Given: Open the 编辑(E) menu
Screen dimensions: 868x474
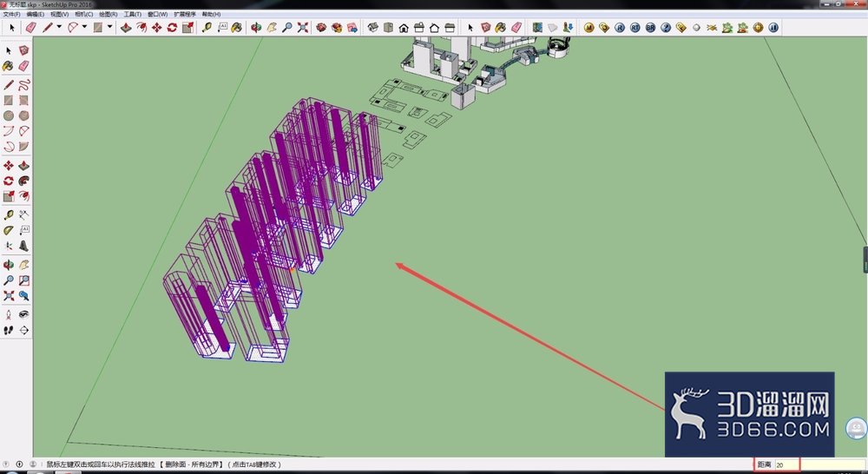Looking at the screenshot, I should pos(36,15).
